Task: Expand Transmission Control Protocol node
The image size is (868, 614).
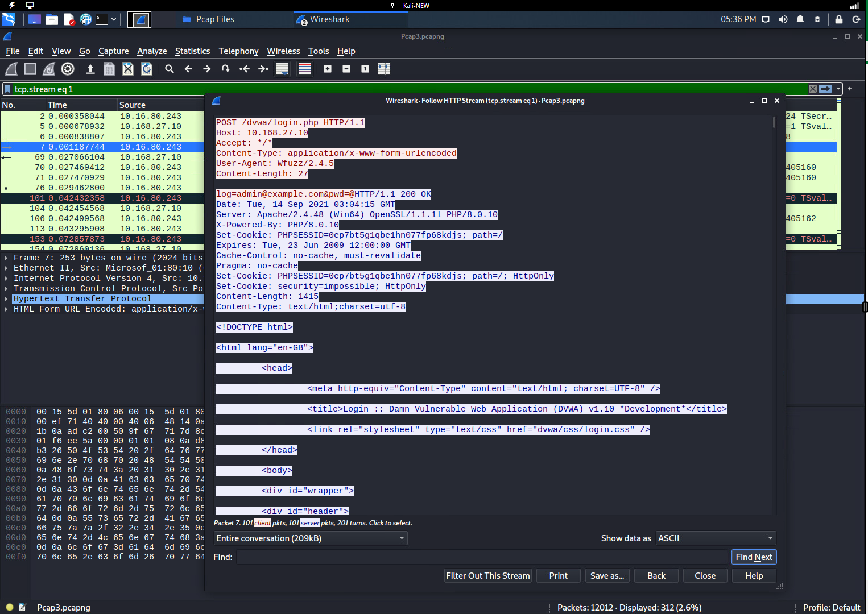Action: pyautogui.click(x=6, y=288)
